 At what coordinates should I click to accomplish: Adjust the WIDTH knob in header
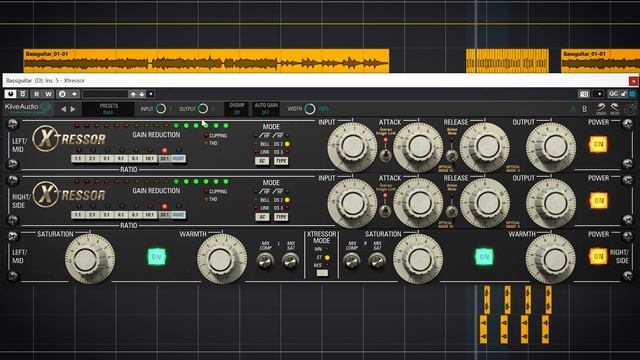310,109
